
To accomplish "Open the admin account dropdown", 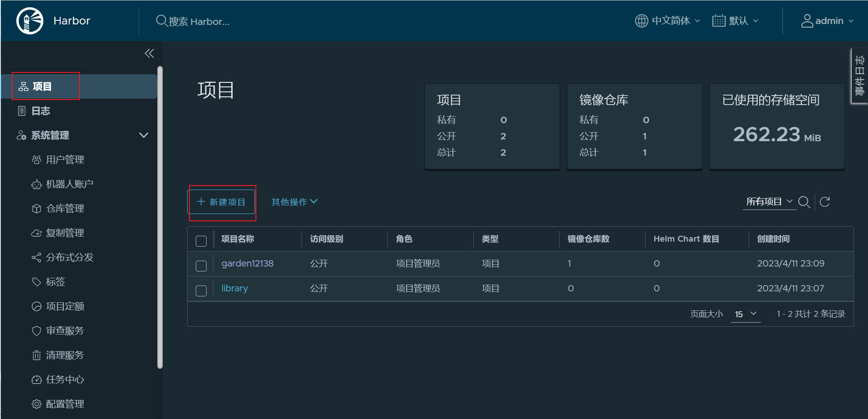I will click(828, 21).
